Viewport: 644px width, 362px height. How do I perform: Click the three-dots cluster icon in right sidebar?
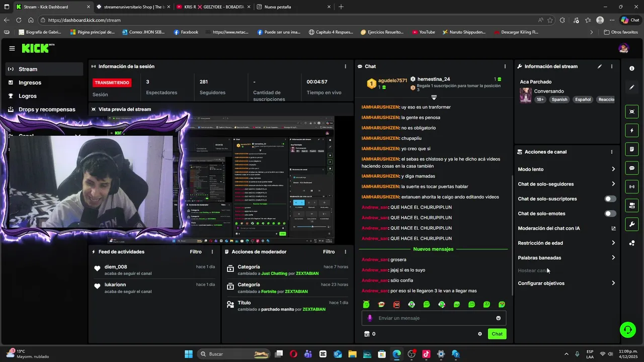(x=632, y=243)
